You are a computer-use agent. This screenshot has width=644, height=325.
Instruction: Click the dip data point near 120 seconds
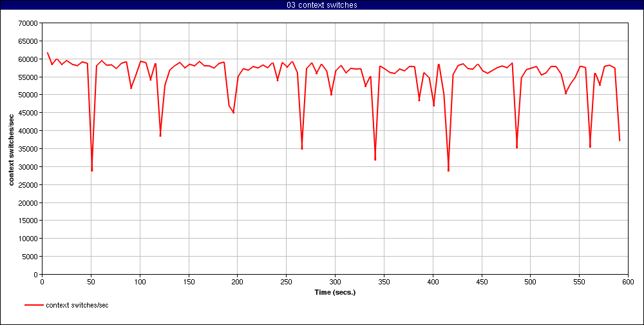(160, 136)
